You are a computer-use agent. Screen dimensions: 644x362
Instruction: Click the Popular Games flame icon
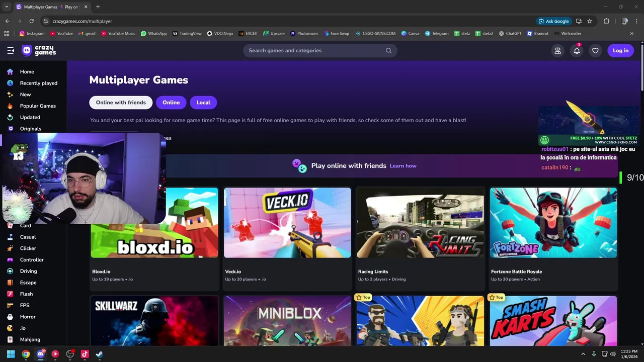[10, 106]
